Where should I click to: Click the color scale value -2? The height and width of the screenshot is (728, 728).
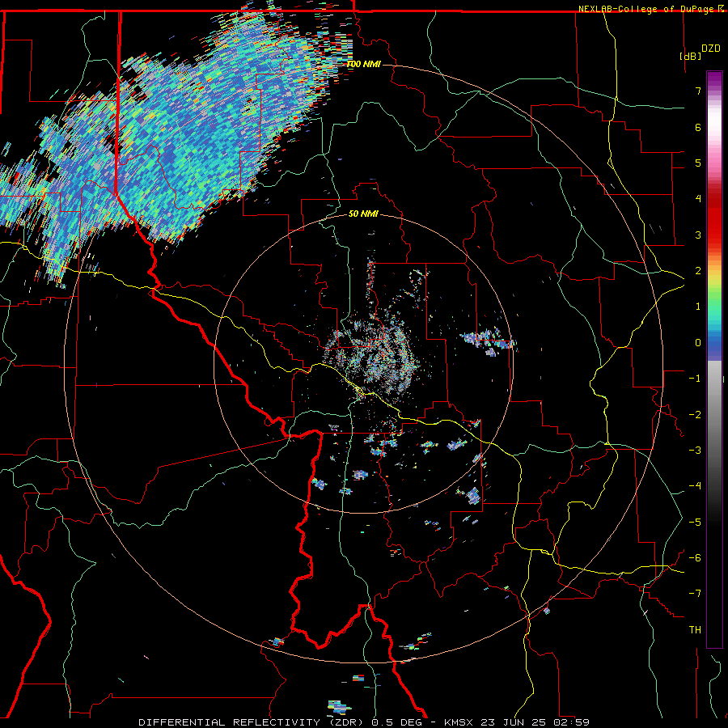[695, 415]
